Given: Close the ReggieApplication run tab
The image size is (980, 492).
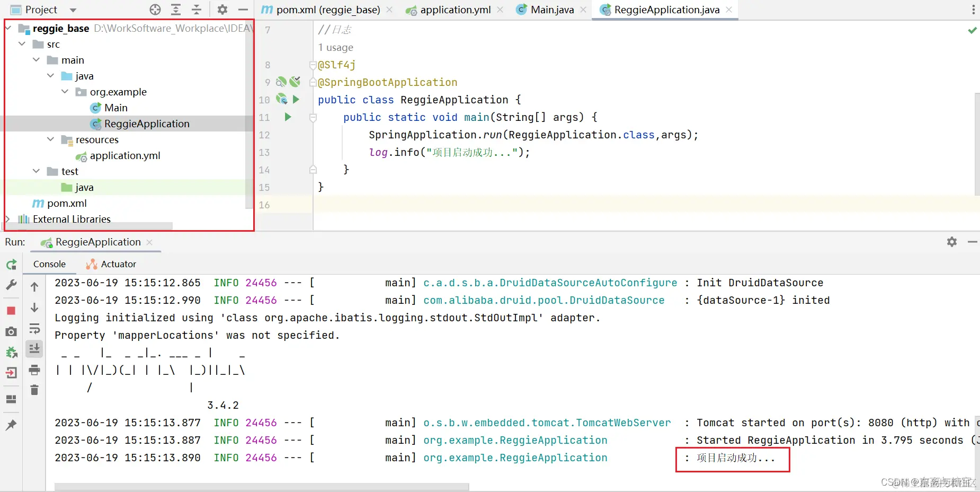Looking at the screenshot, I should [x=149, y=242].
